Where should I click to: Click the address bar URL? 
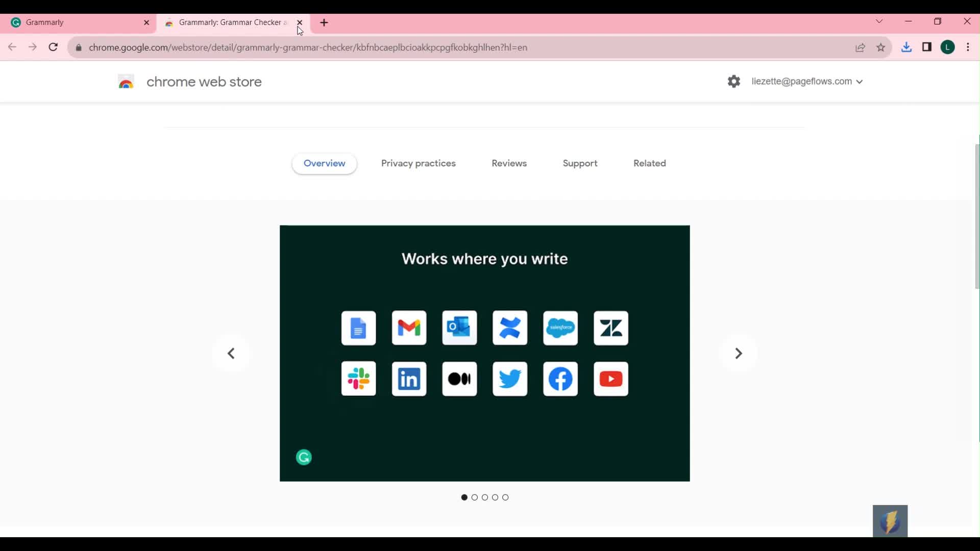click(308, 47)
